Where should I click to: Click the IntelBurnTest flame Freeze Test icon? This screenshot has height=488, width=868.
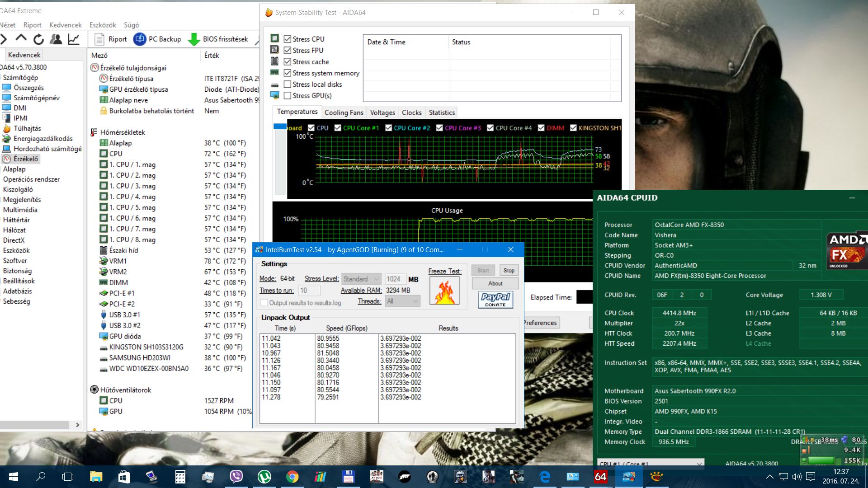tap(444, 291)
